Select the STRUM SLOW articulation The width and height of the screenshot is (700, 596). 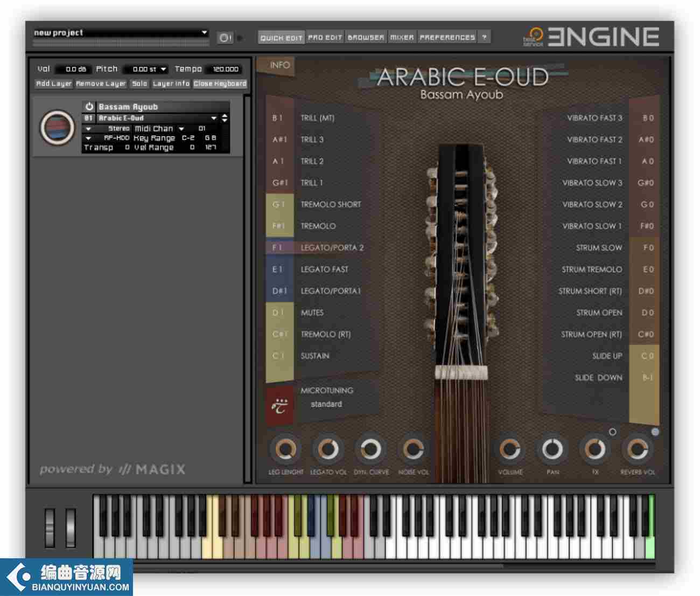[x=599, y=247]
